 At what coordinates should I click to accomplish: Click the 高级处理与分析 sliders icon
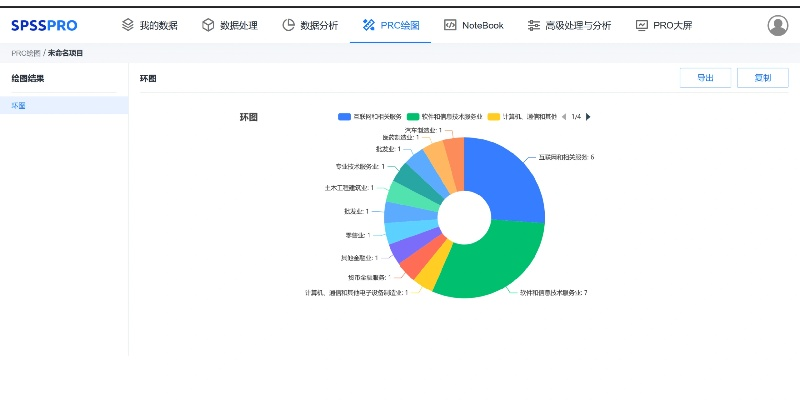535,25
